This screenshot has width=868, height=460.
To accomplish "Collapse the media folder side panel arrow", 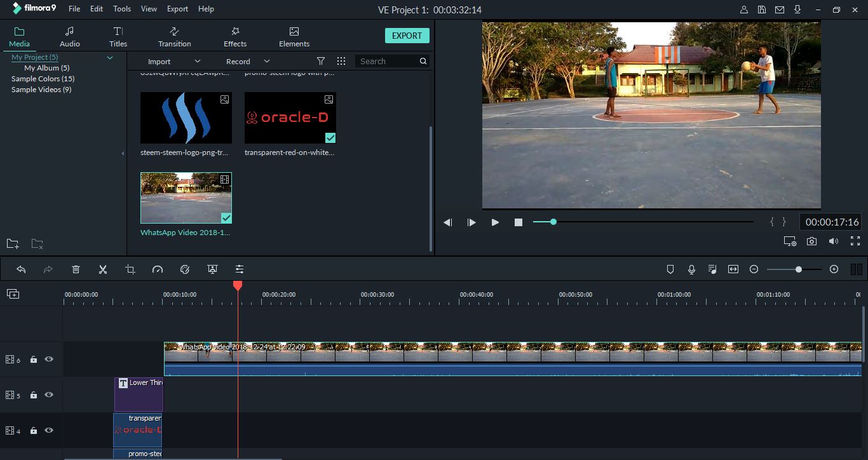I will point(123,153).
